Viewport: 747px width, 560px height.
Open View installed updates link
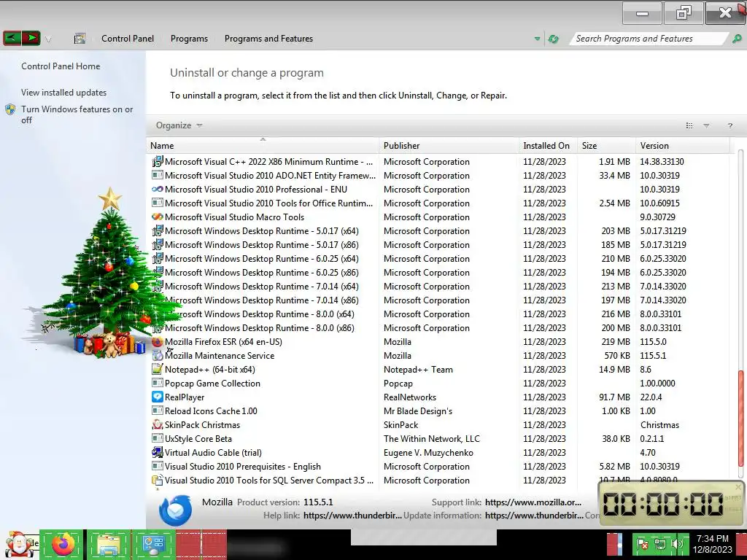point(64,93)
